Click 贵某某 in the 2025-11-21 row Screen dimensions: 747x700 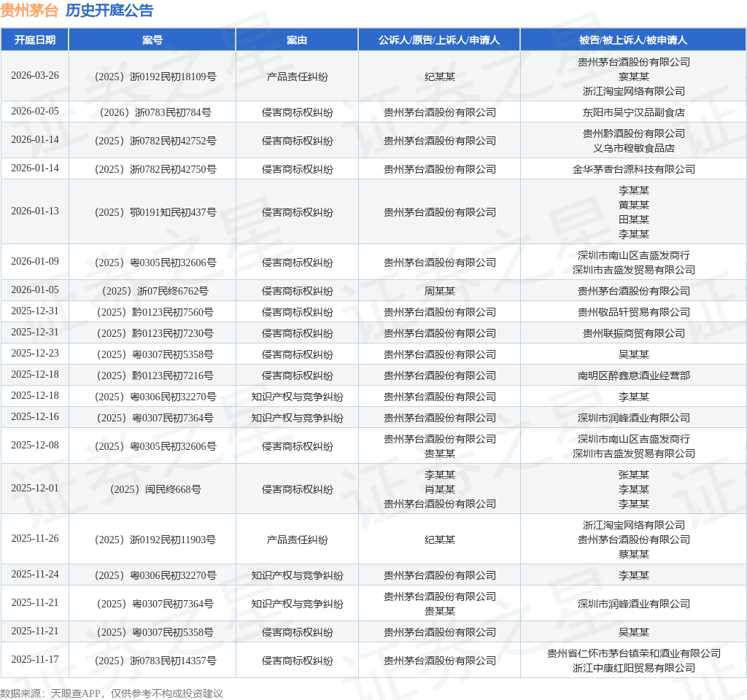[x=439, y=611]
